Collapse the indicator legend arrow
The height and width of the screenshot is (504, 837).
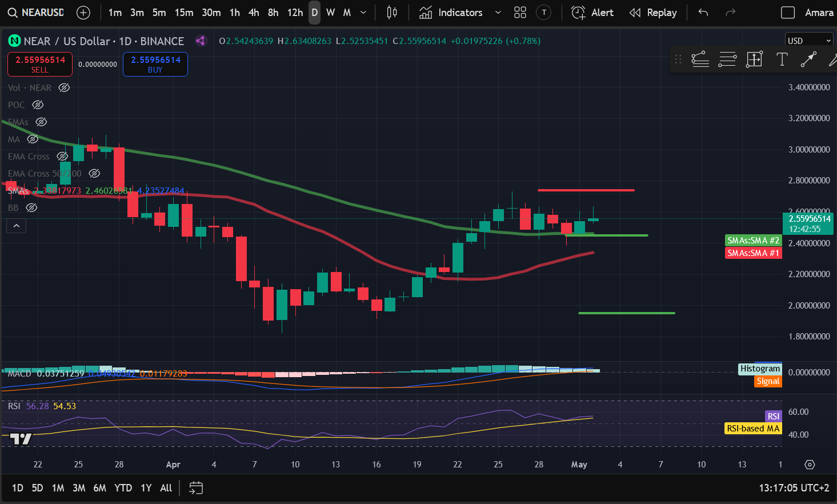pyautogui.click(x=17, y=226)
